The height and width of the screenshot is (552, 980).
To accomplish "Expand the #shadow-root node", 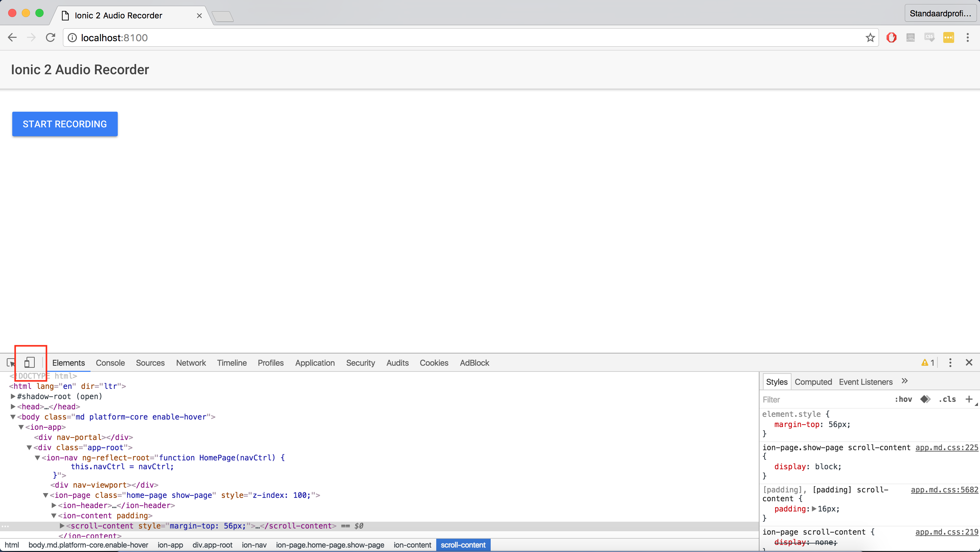I will (x=13, y=396).
